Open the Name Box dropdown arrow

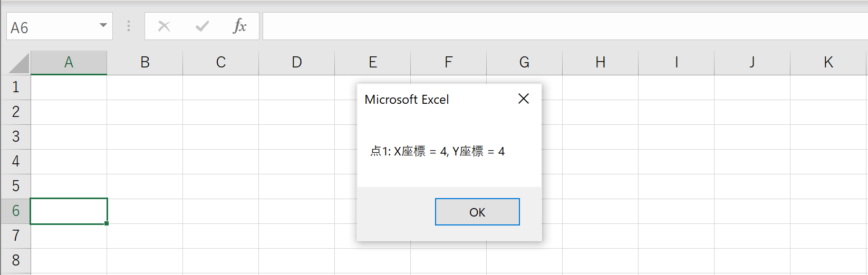[103, 26]
